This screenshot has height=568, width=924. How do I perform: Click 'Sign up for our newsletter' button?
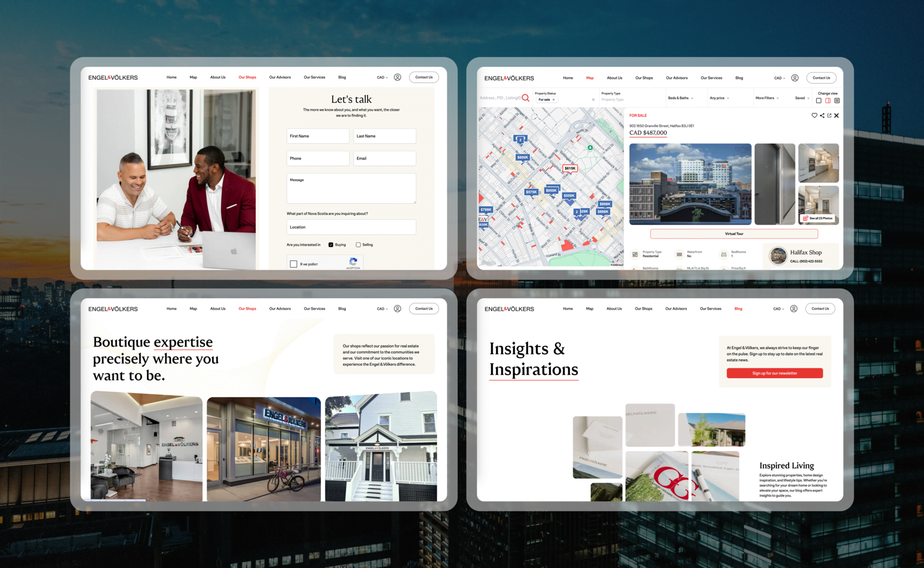point(774,373)
